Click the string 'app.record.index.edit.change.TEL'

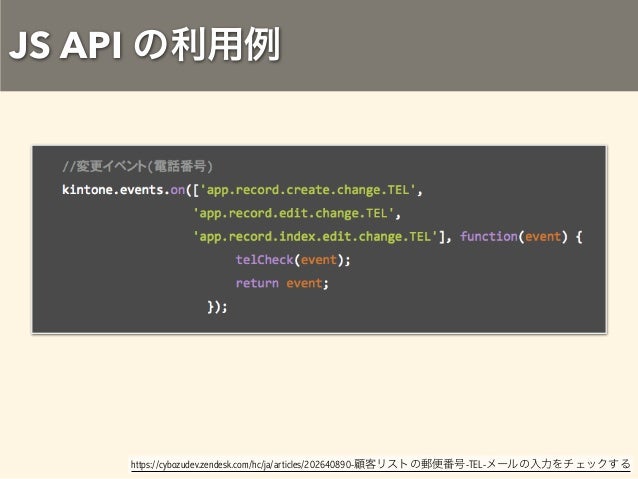pos(315,237)
